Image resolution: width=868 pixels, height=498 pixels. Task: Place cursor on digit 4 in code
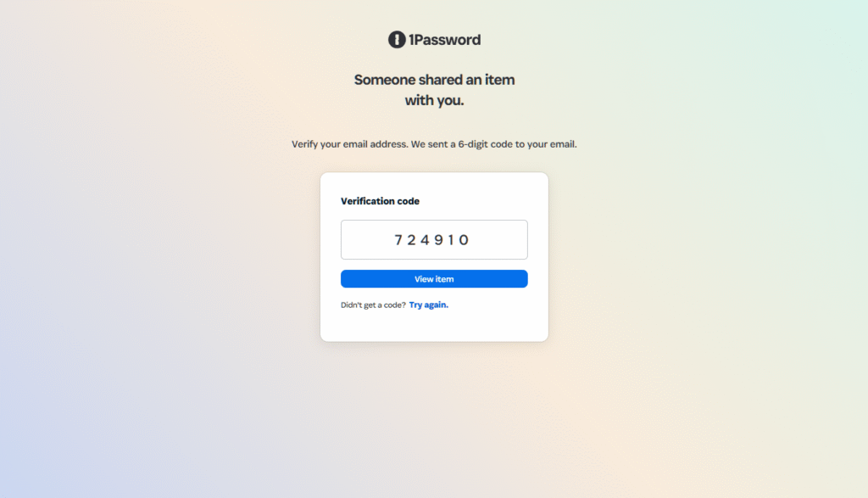click(x=426, y=240)
